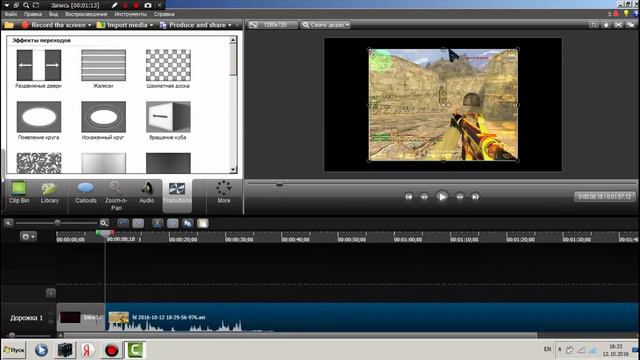Expand the Produce and share dropdown arrow

[230, 25]
